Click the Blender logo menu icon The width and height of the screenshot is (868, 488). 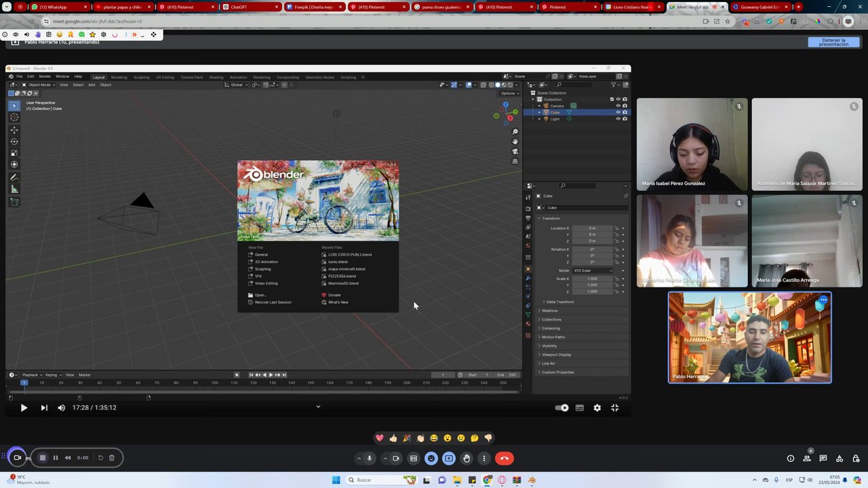pyautogui.click(x=11, y=77)
